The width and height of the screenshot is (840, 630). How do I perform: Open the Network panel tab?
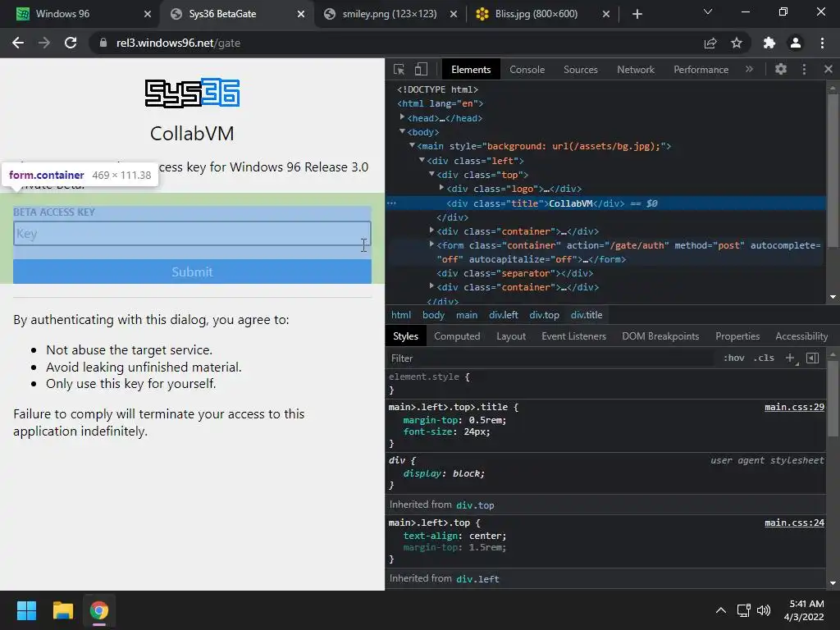click(x=636, y=70)
